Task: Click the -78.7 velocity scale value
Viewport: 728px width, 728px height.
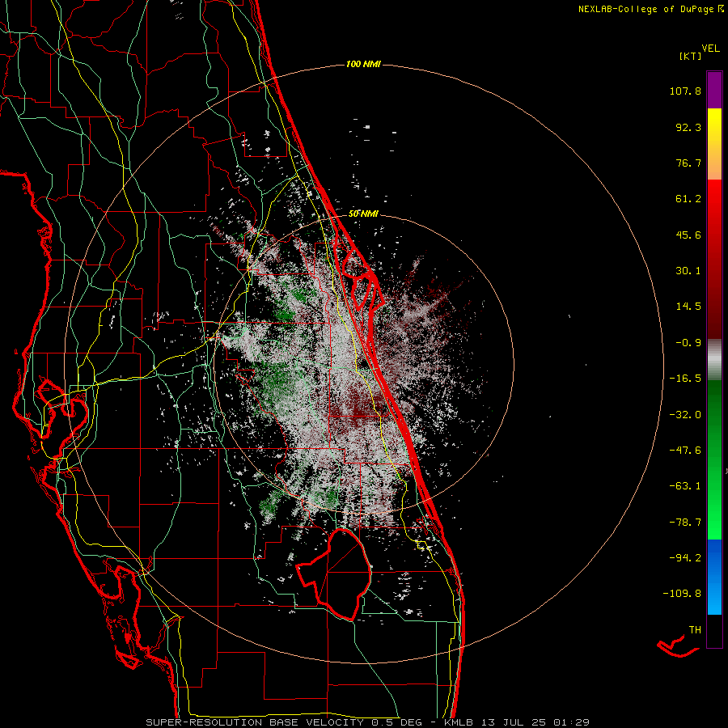Action: point(685,523)
